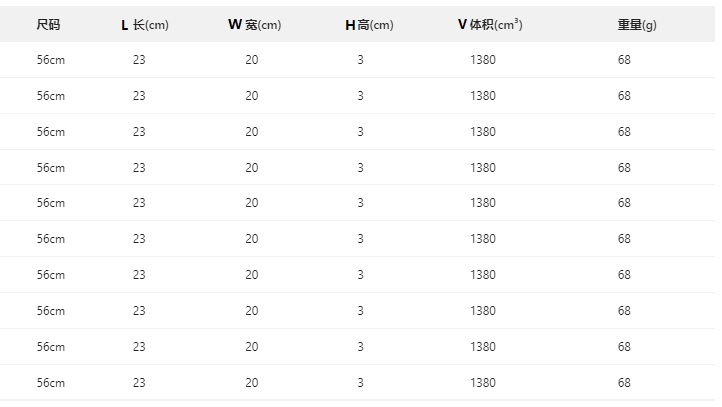This screenshot has width=722, height=407.
Task: Select length value 23 in third row
Action: pos(139,132)
